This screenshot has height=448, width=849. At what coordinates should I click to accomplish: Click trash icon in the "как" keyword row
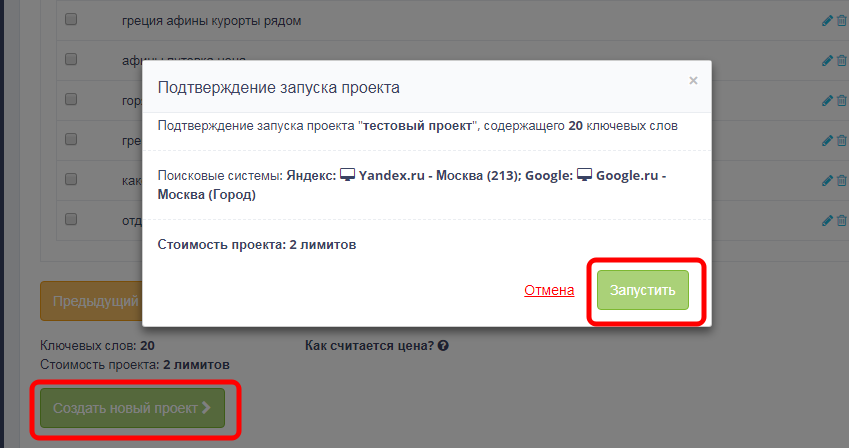(840, 180)
